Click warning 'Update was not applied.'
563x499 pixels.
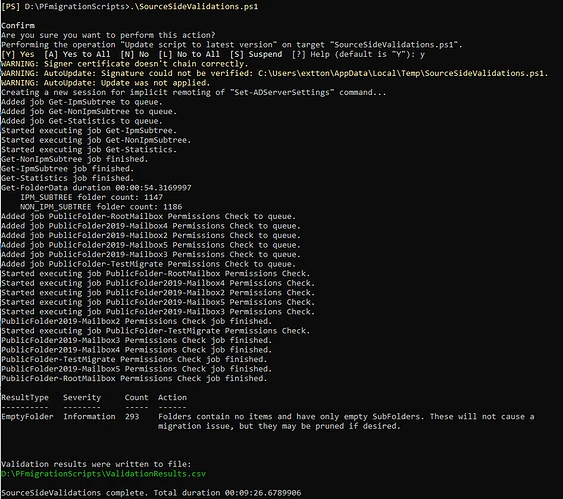(106, 83)
